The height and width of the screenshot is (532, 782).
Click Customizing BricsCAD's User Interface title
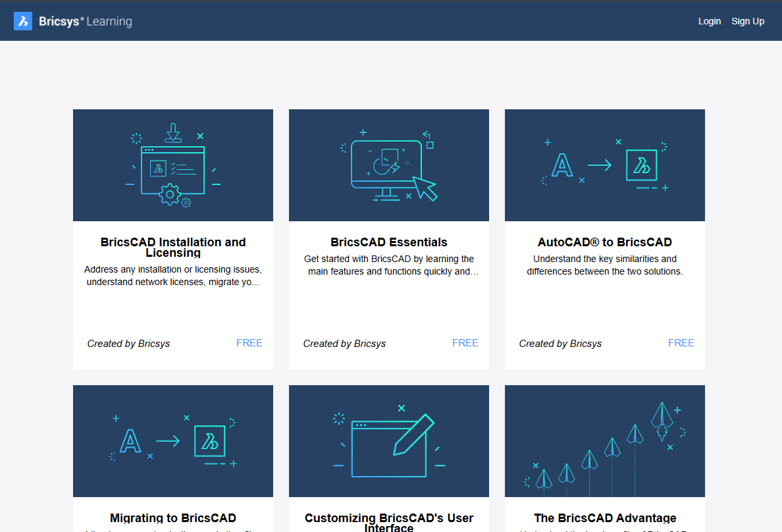[389, 523]
